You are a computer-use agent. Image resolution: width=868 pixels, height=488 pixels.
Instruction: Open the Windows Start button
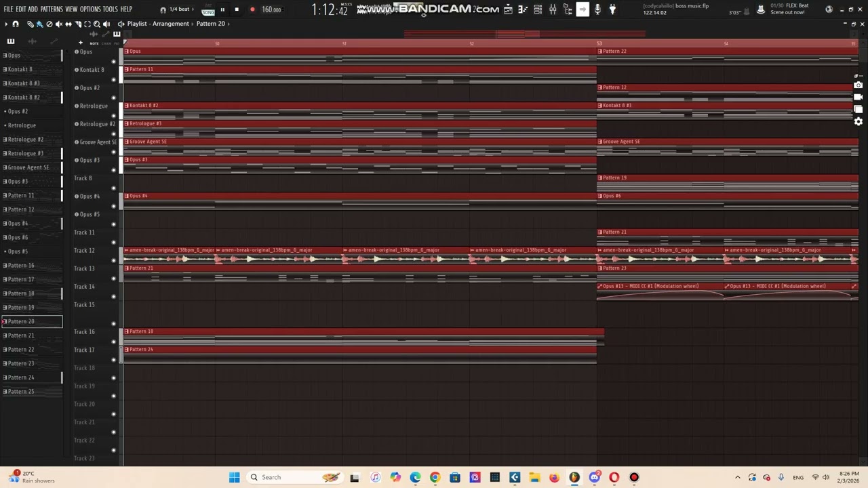(x=234, y=477)
